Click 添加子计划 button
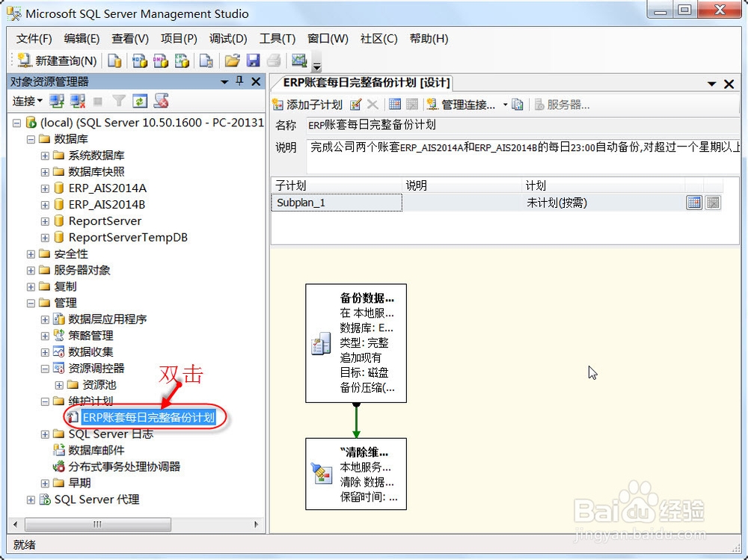748x560 pixels. 307,105
